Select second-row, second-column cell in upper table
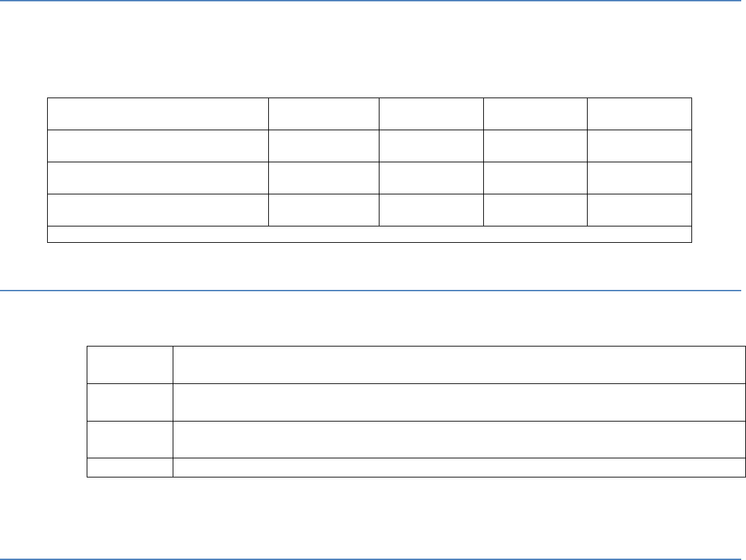Screen dimensions: 746x560 pos(324,146)
